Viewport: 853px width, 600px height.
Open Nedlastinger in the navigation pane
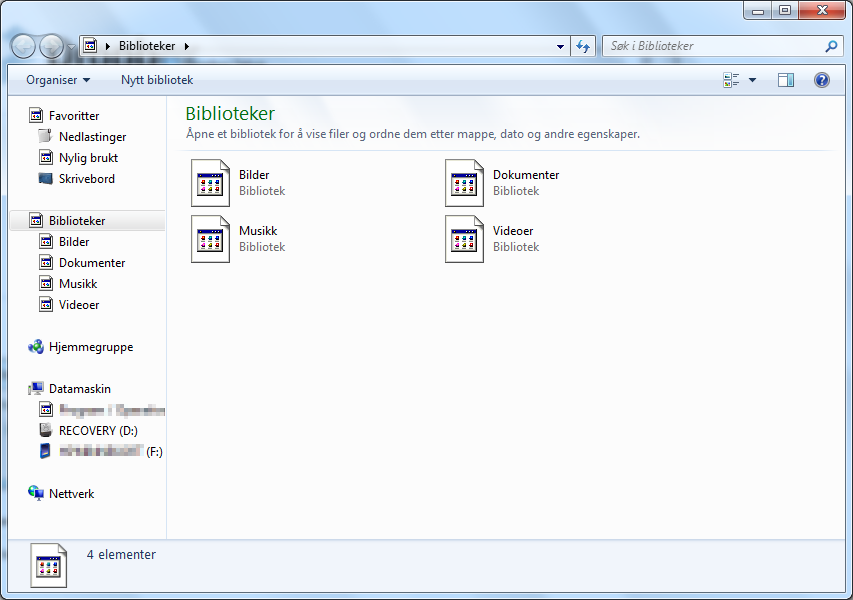tap(92, 137)
